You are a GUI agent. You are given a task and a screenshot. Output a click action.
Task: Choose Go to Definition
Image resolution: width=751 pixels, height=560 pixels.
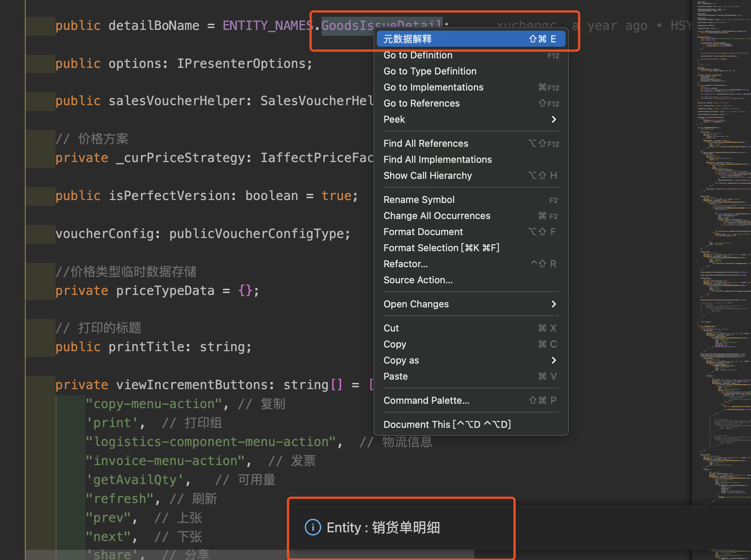point(471,55)
